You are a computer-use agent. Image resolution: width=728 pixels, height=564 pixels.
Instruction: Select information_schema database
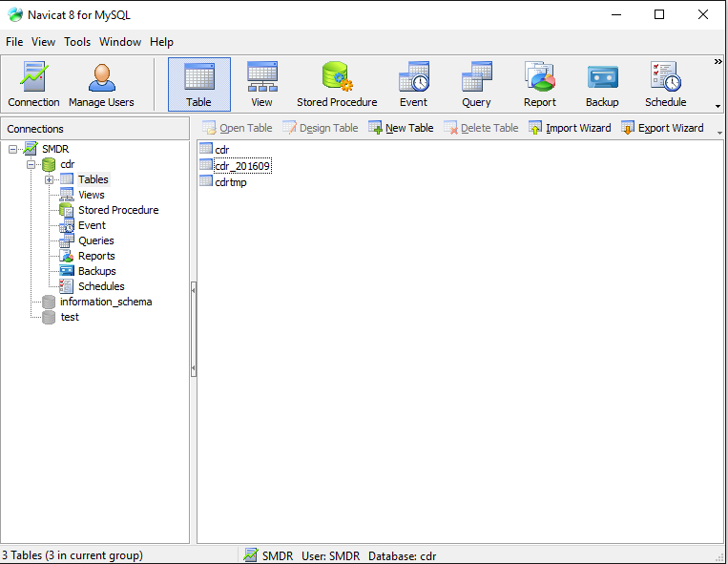point(106,302)
